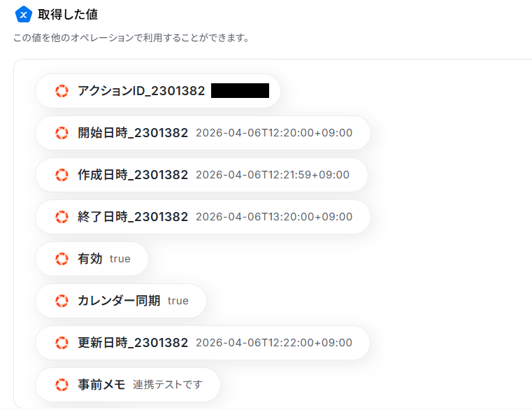Select the 開始日時_2301382 label

pos(133,133)
